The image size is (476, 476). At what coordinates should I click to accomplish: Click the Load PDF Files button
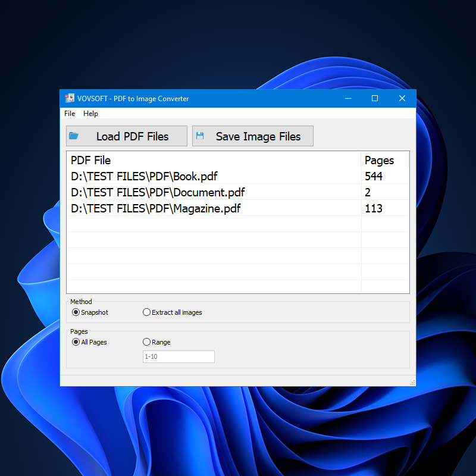[126, 136]
